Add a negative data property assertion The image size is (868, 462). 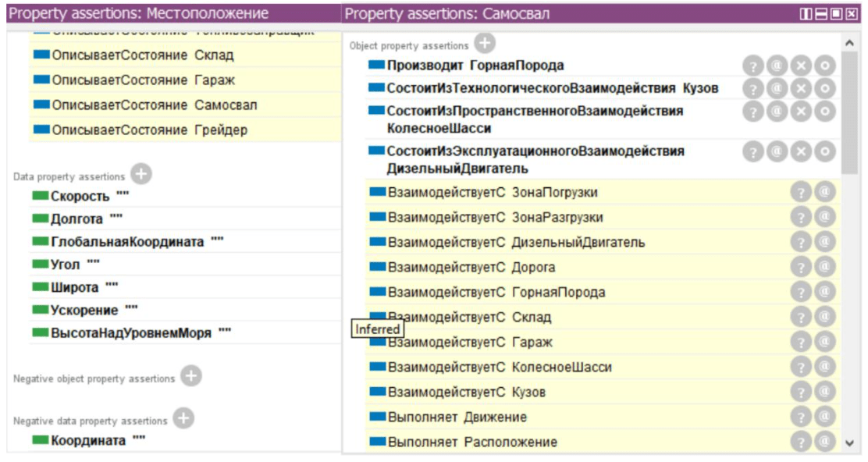click(183, 419)
